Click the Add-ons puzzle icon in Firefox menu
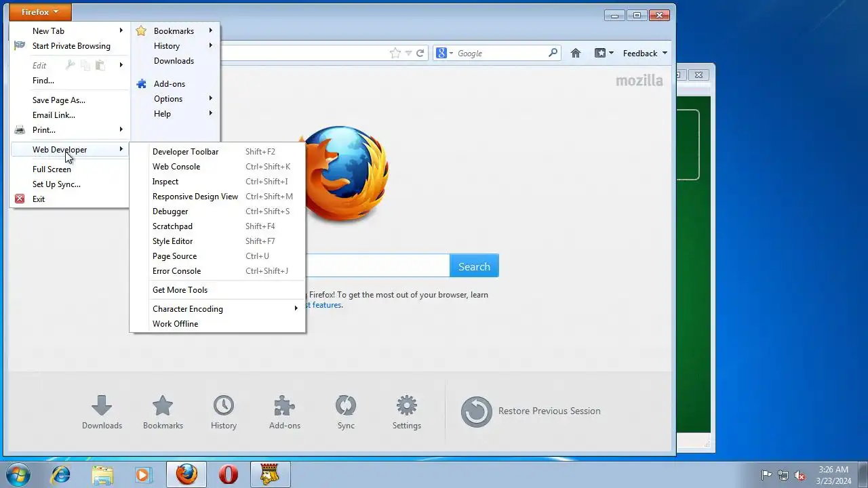Viewport: 868px width, 488px height. click(141, 84)
